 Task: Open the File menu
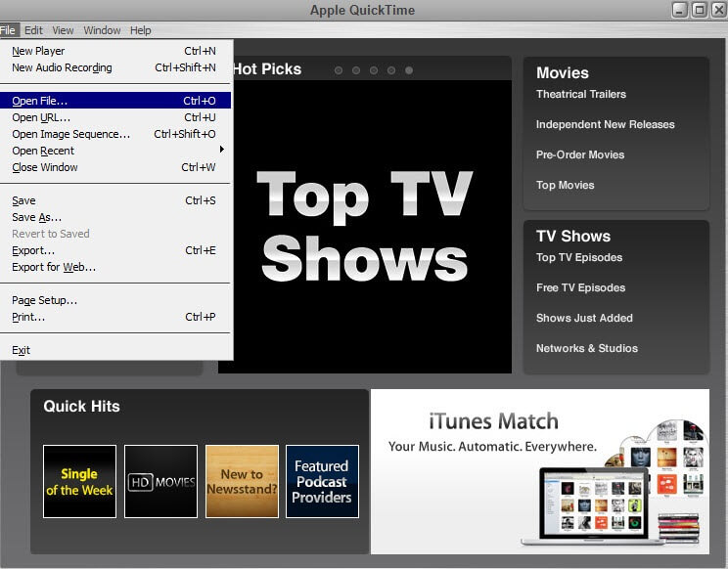pyautogui.click(x=9, y=30)
